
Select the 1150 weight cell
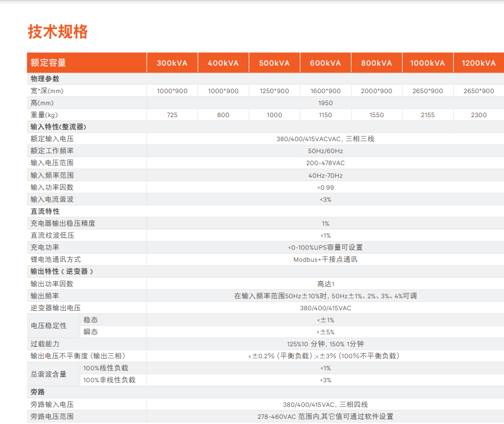[x=325, y=115]
